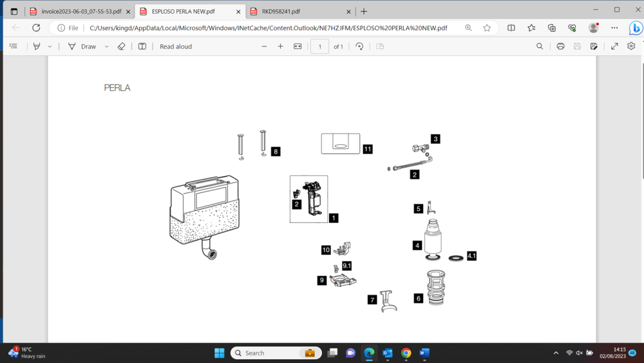
Task: Expand the Draw options dropdown arrow
Action: [106, 46]
